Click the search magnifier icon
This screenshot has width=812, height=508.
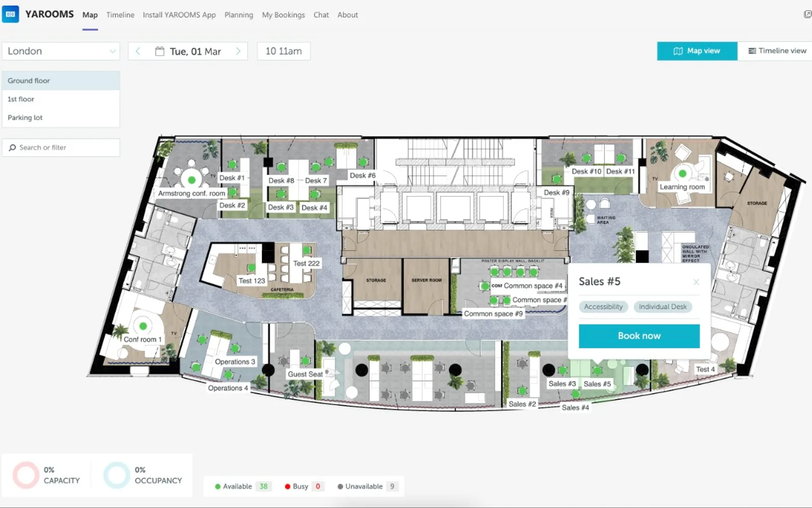click(x=12, y=147)
